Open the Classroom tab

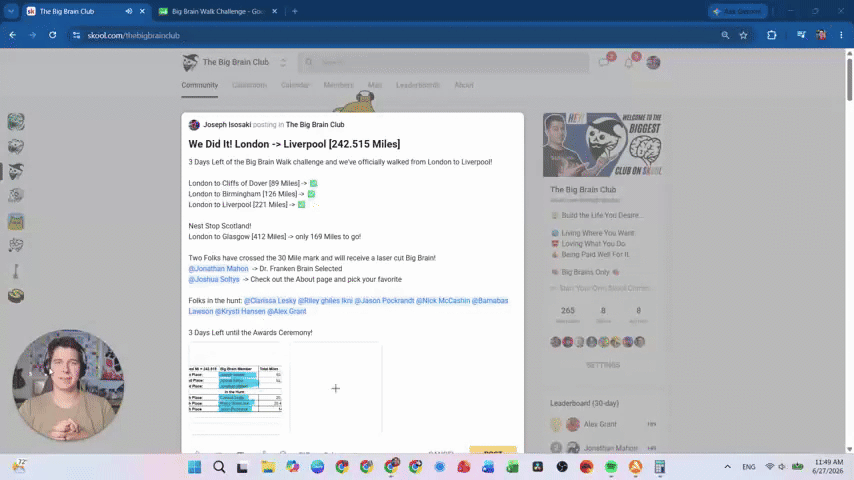click(249, 85)
